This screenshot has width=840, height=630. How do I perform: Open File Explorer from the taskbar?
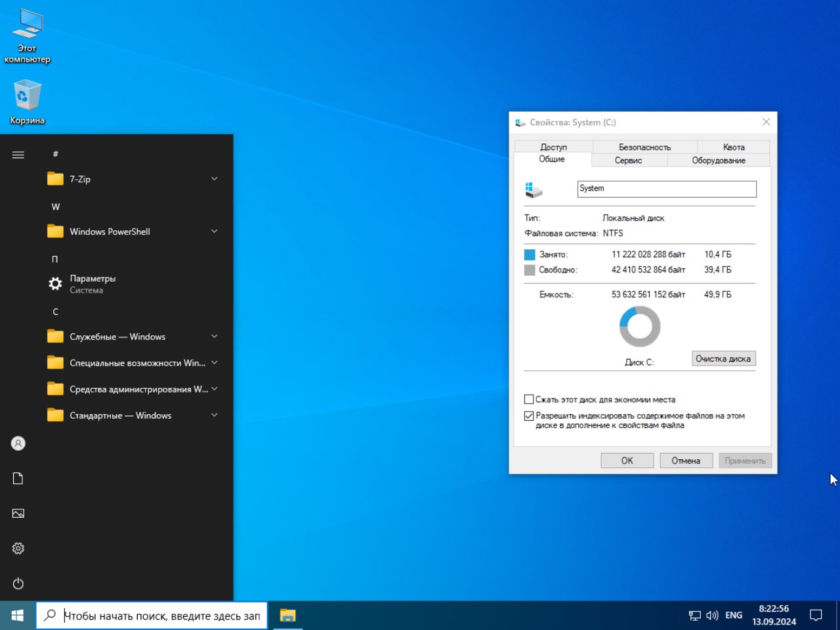point(287,616)
